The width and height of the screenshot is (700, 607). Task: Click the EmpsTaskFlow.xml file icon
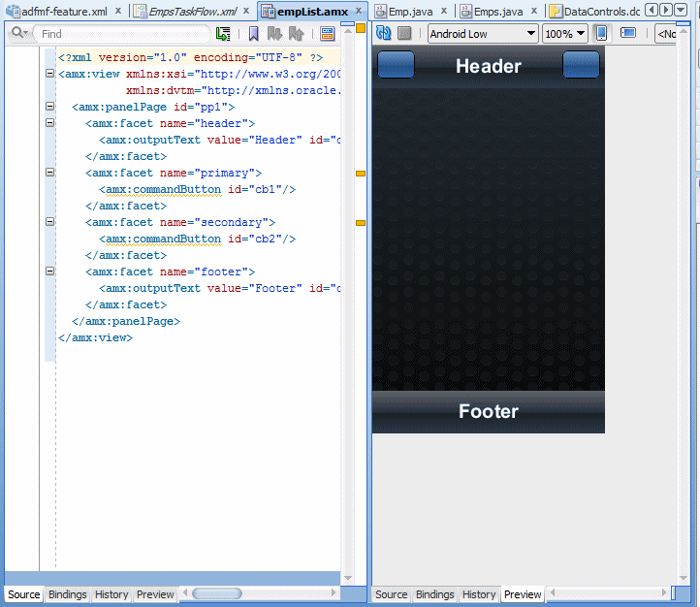[x=141, y=12]
